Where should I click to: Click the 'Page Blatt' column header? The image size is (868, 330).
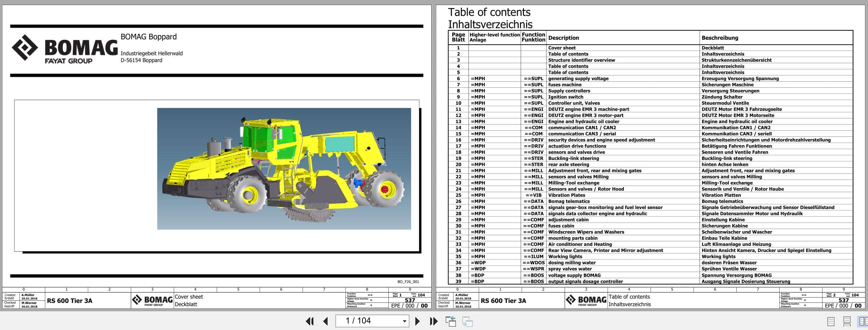pos(458,37)
